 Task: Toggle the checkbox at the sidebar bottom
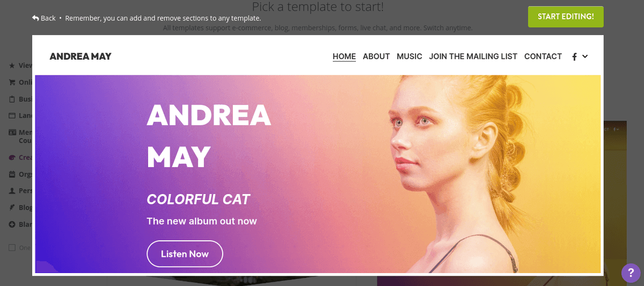pyautogui.click(x=12, y=248)
